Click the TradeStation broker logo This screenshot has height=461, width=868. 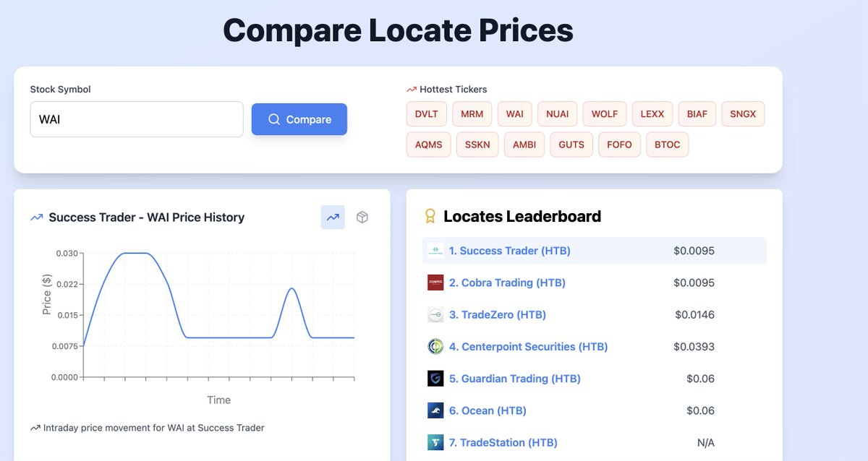click(x=435, y=442)
